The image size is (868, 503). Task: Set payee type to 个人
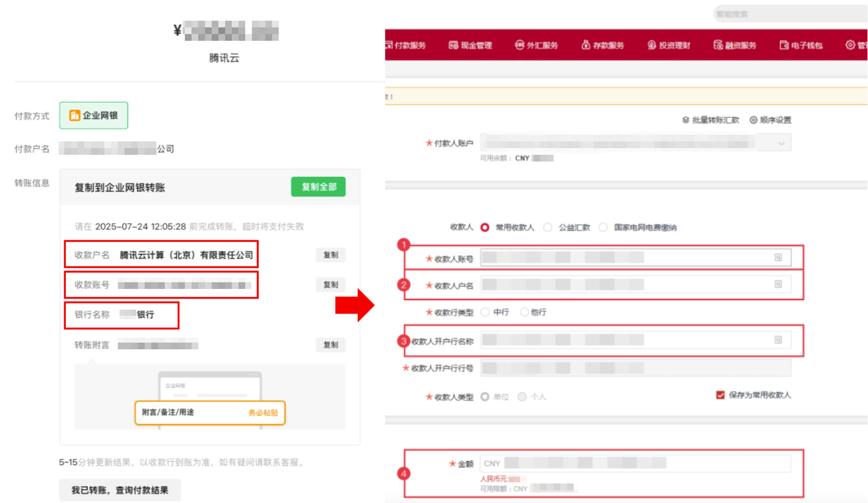point(522,397)
